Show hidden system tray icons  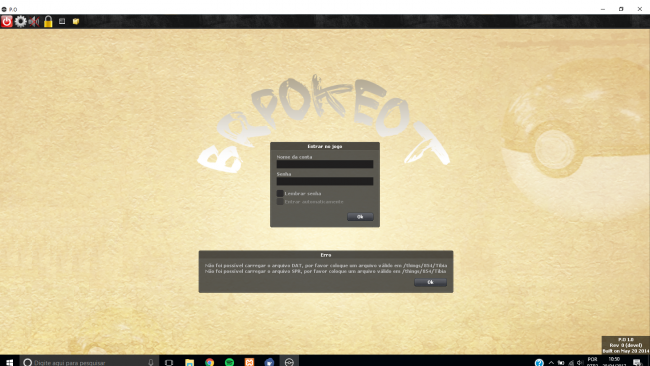(551, 362)
